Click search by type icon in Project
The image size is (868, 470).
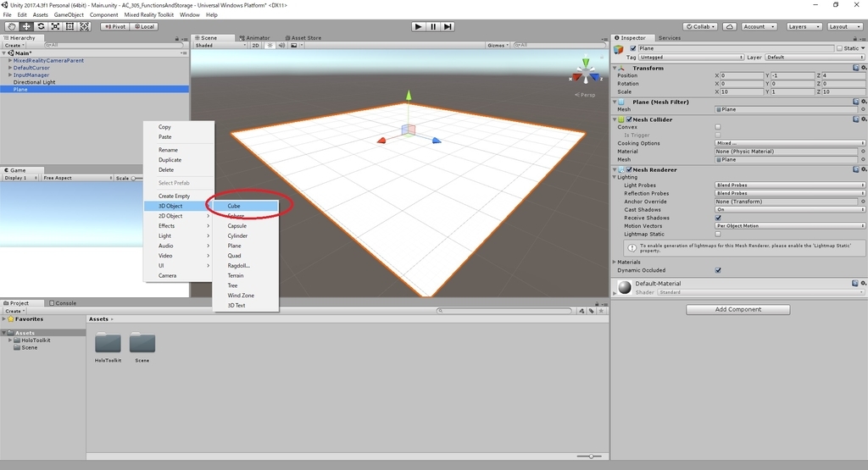click(581, 311)
